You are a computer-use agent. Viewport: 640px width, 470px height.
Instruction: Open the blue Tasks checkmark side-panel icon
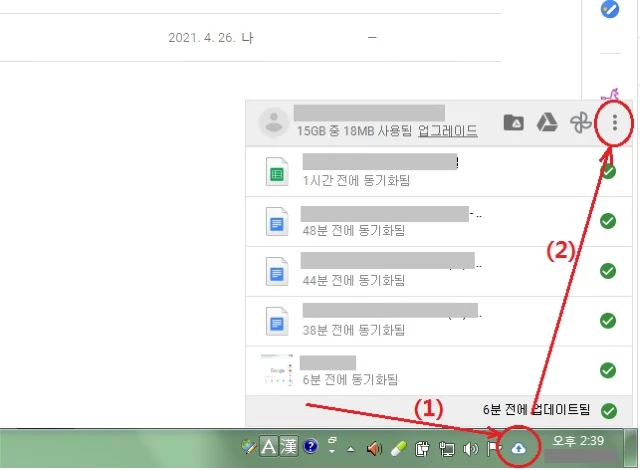point(609,9)
